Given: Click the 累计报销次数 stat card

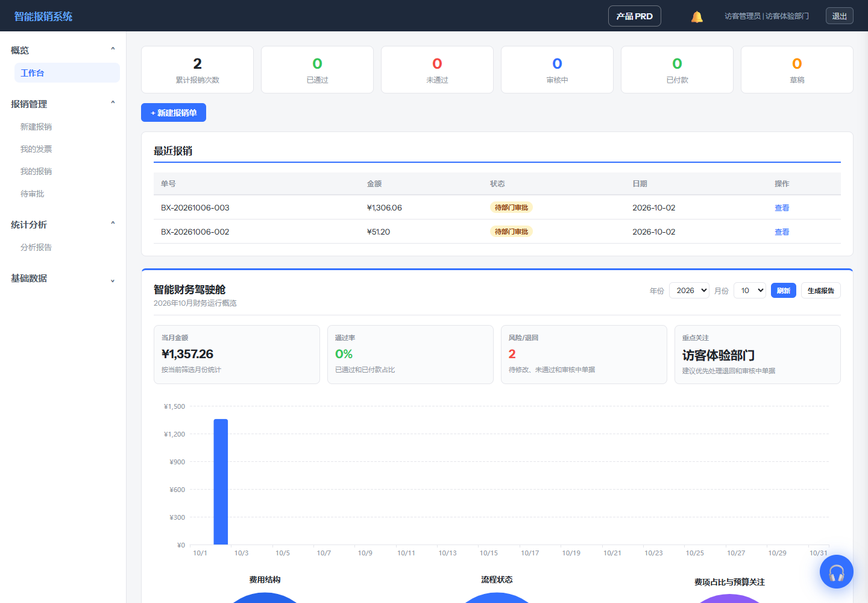Looking at the screenshot, I should [x=197, y=70].
